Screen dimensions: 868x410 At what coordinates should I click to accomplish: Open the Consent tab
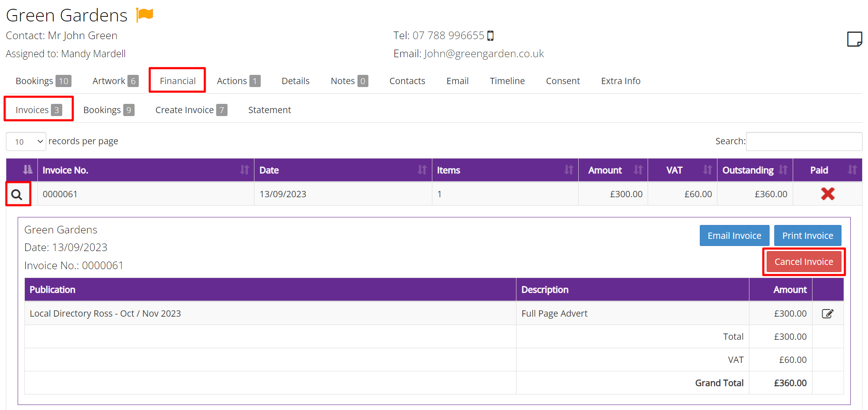(x=563, y=81)
